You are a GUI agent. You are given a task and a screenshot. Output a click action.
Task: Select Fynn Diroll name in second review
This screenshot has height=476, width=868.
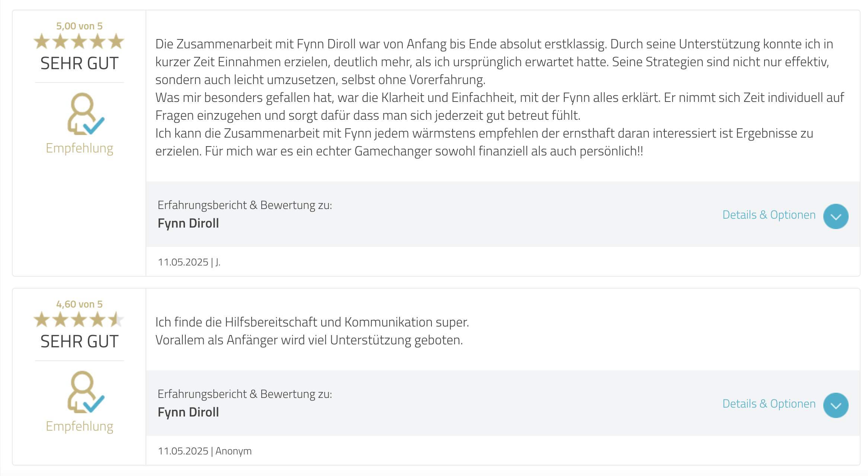tap(188, 412)
